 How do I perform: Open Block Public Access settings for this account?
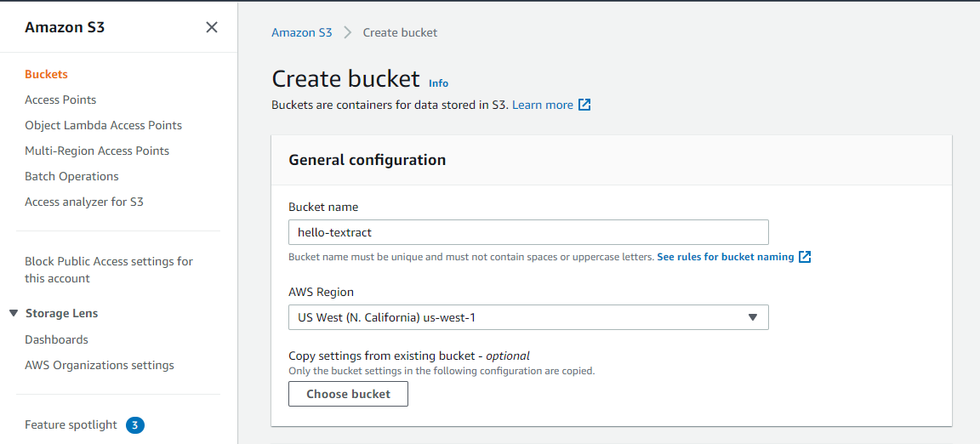pyautogui.click(x=109, y=270)
